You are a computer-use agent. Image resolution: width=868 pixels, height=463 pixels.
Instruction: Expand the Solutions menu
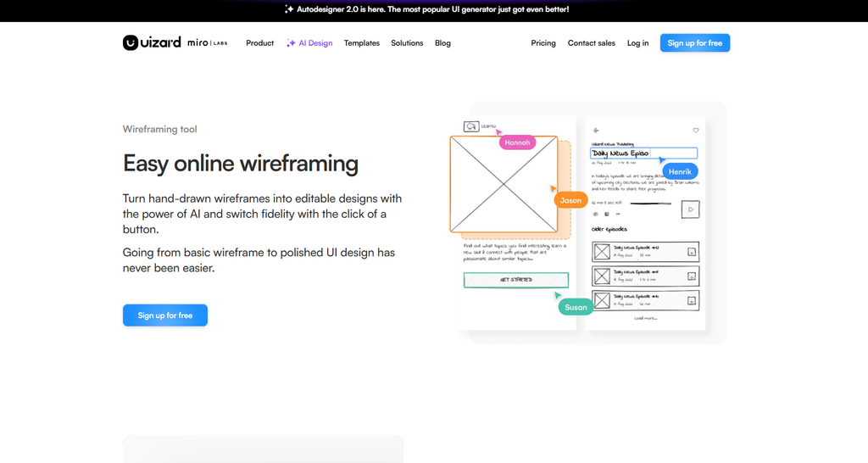407,43
